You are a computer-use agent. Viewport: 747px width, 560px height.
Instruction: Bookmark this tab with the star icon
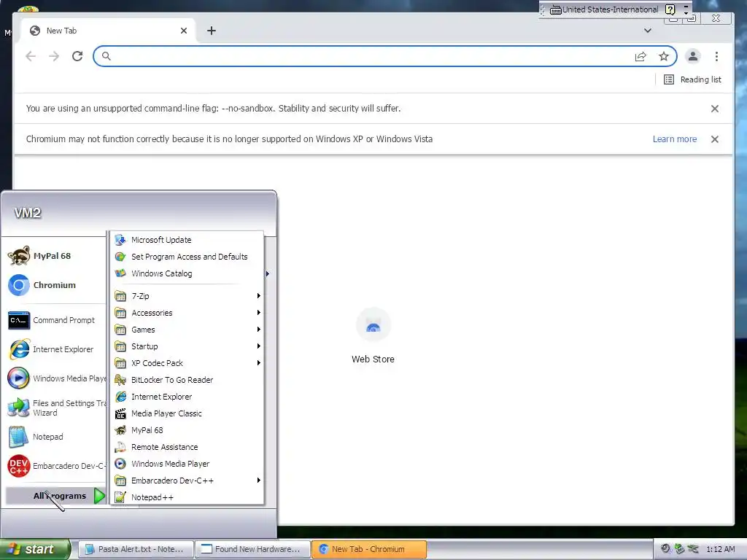(664, 57)
